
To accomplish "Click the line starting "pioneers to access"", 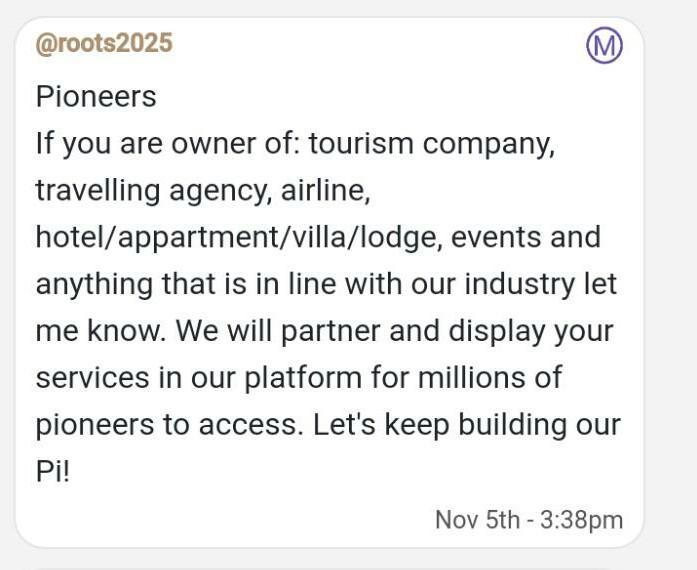I will tap(328, 425).
